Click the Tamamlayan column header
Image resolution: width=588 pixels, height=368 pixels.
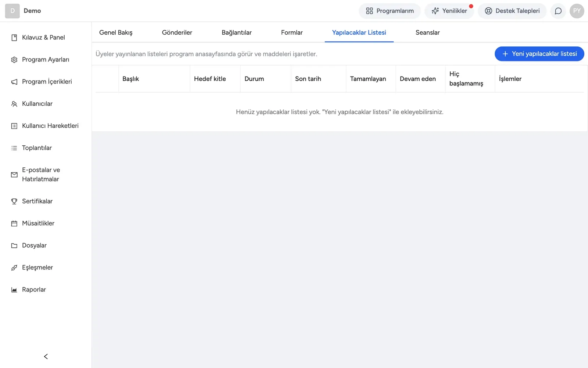pos(371,79)
